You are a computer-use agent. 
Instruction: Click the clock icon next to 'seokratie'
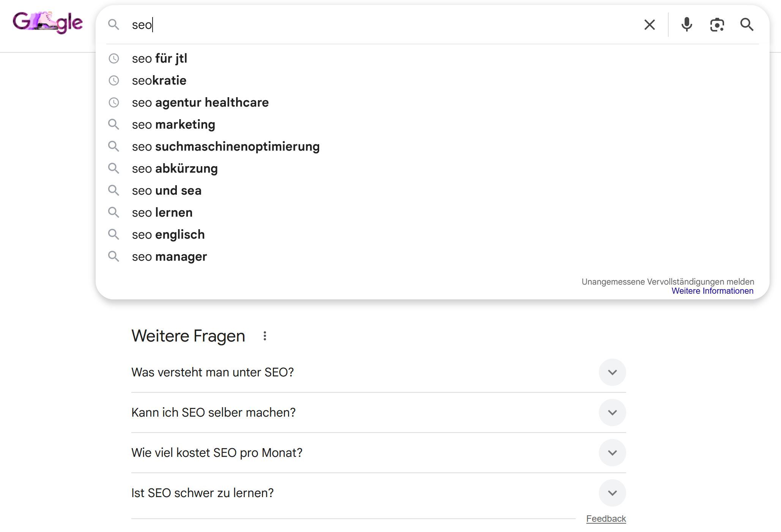[x=114, y=80]
